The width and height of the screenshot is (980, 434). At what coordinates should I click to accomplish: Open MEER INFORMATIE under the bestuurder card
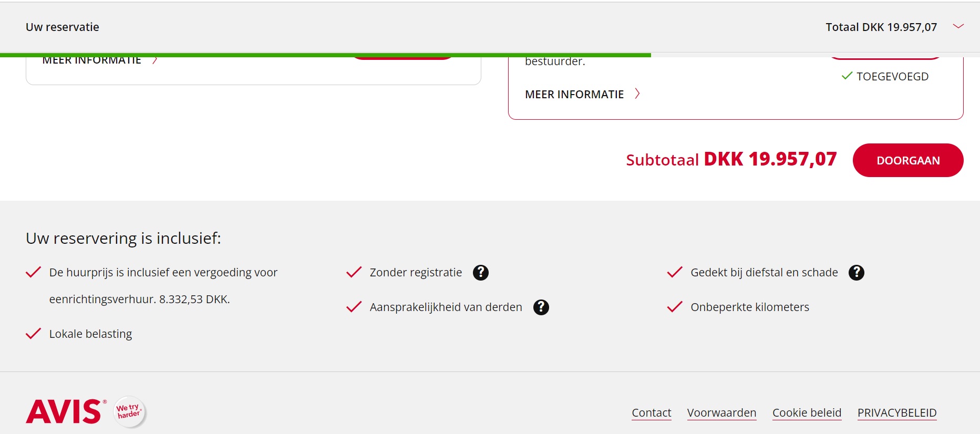point(574,95)
